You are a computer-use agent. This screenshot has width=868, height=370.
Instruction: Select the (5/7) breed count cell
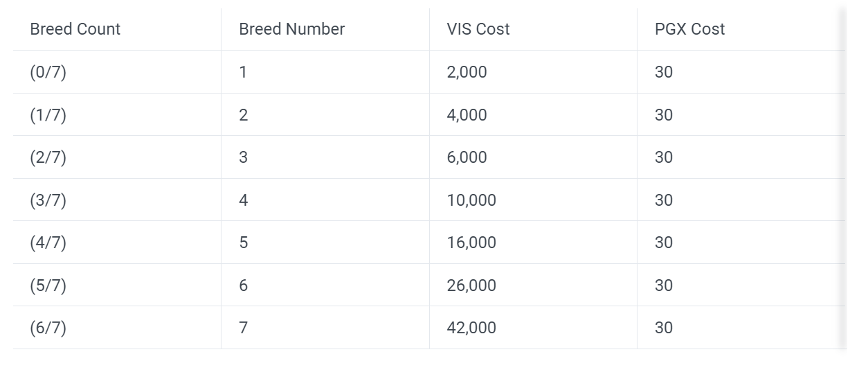point(48,285)
